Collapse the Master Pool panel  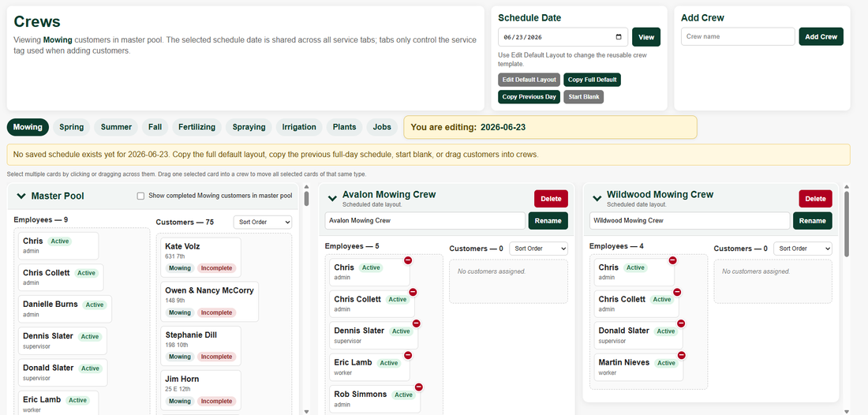(21, 196)
